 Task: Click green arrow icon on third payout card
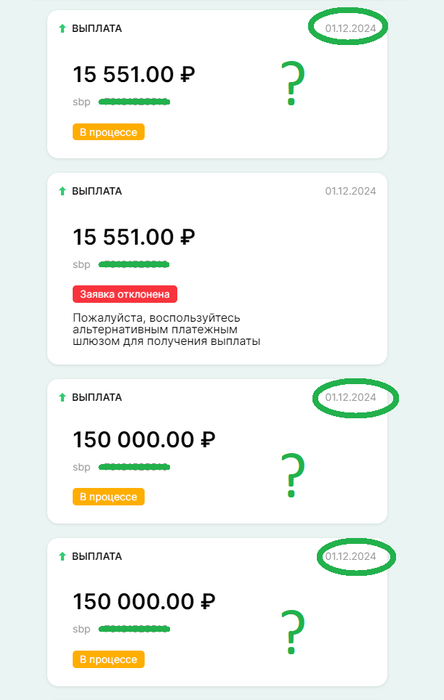(62, 397)
